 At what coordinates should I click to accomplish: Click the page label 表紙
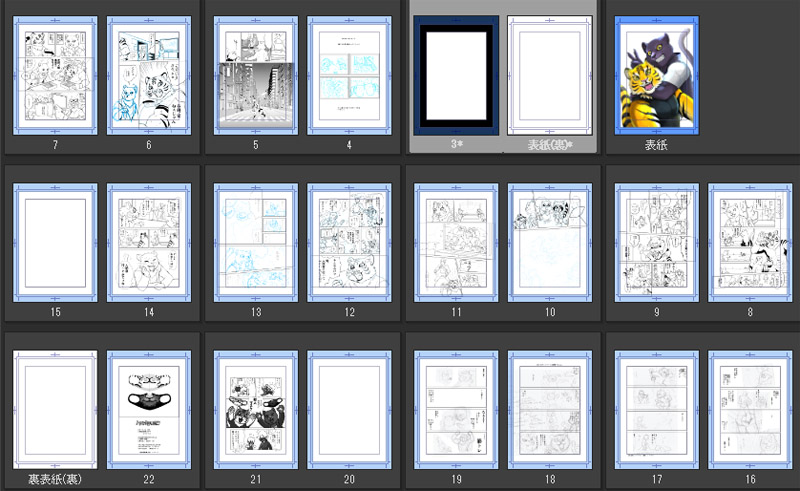click(x=656, y=145)
